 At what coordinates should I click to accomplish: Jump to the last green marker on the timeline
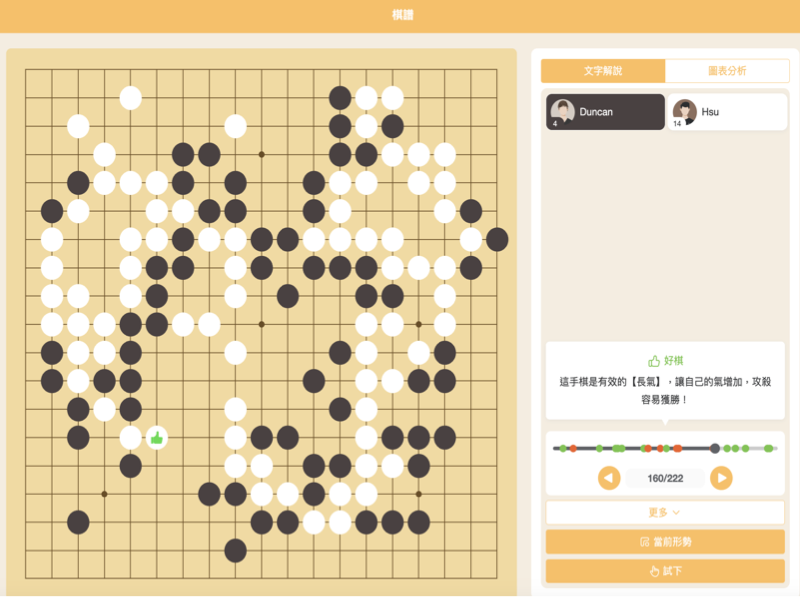768,448
